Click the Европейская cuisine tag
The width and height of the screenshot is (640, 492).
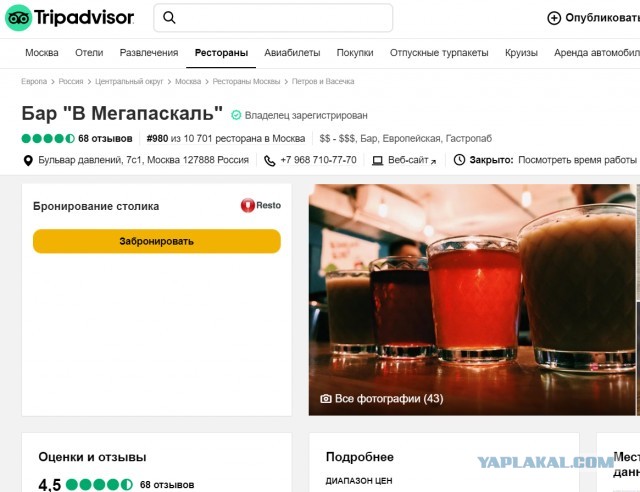[x=411, y=138]
